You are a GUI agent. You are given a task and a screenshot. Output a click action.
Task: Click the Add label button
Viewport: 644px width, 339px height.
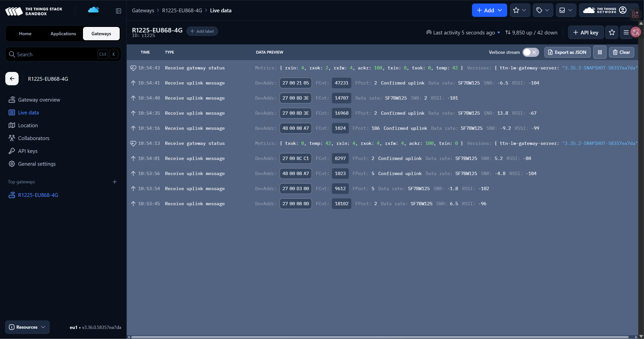pyautogui.click(x=202, y=31)
